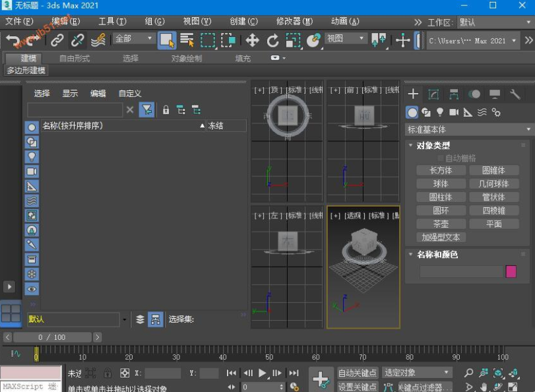Screen dimensions: 535x392
Task: Open the Hierarchy command panel tab
Action: [454, 94]
